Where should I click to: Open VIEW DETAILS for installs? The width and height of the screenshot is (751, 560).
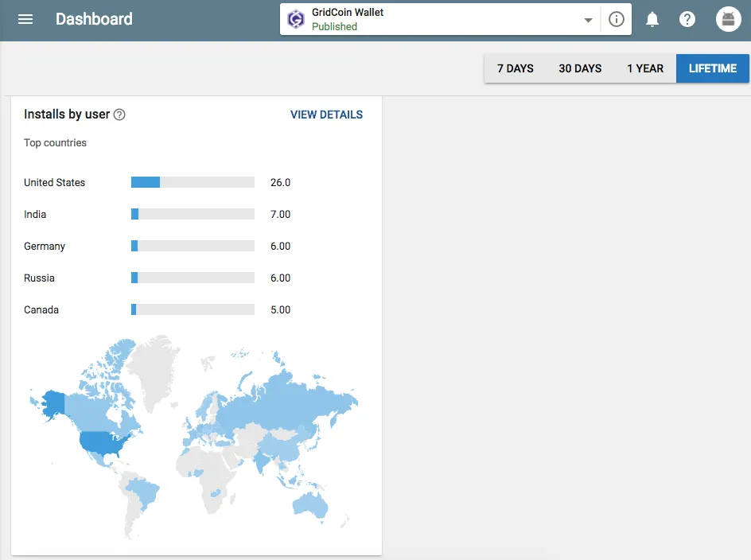point(327,115)
